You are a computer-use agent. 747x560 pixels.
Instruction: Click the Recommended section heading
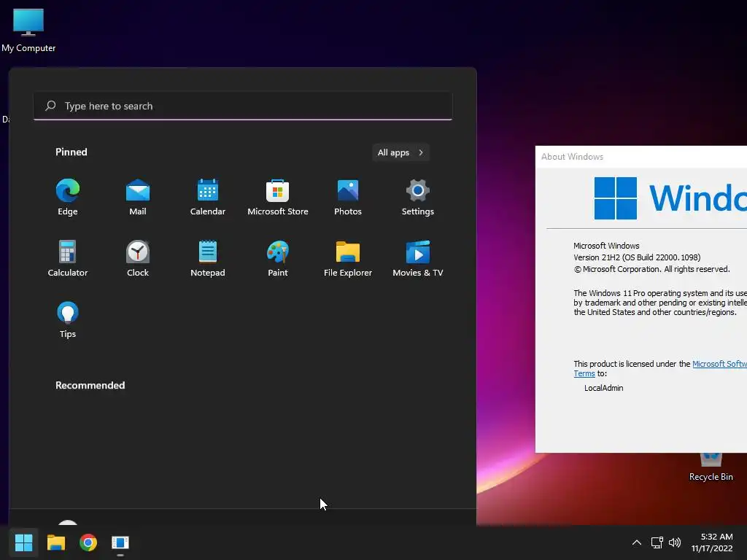pyautogui.click(x=90, y=385)
